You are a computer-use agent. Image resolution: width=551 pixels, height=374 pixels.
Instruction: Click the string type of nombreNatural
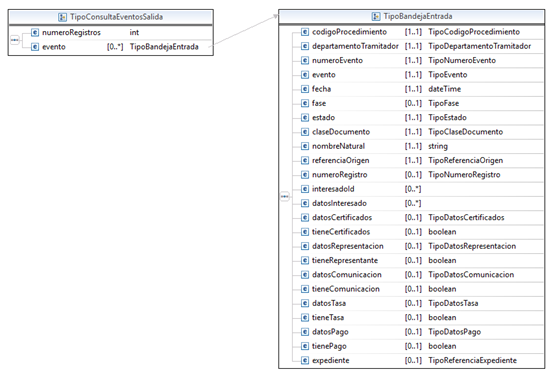pos(437,146)
